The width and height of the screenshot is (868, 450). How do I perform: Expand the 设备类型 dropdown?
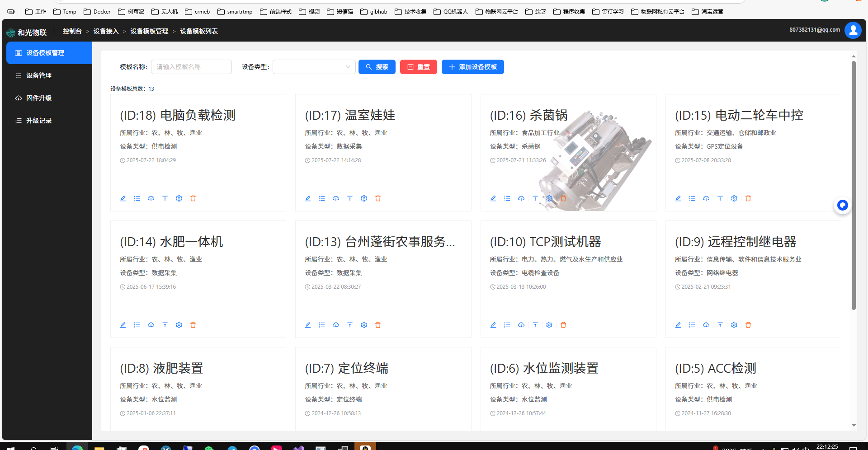click(314, 67)
